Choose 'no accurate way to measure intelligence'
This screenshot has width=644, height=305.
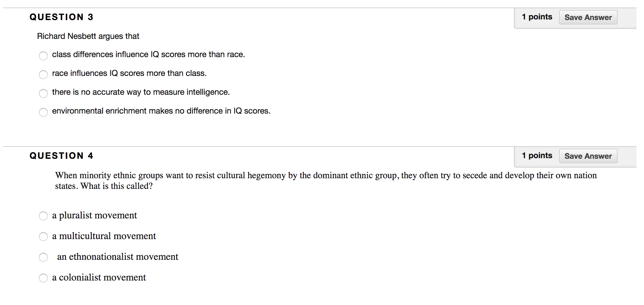point(43,94)
